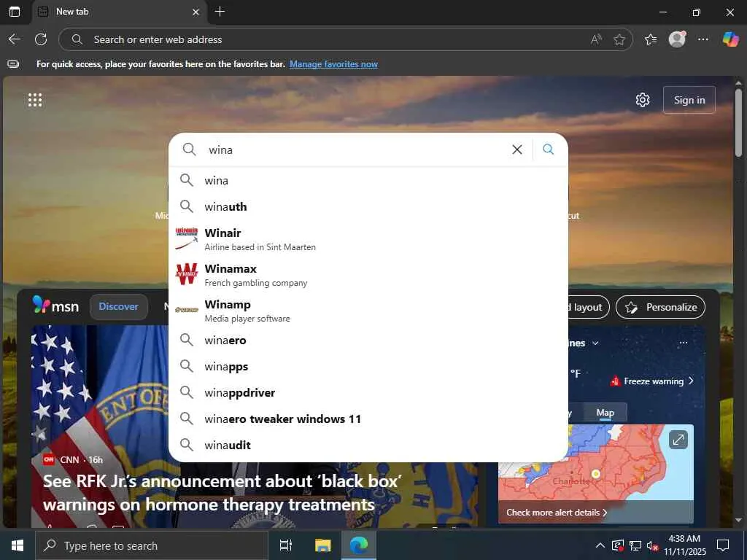Choose the Winamp media player suggestion

pos(368,311)
